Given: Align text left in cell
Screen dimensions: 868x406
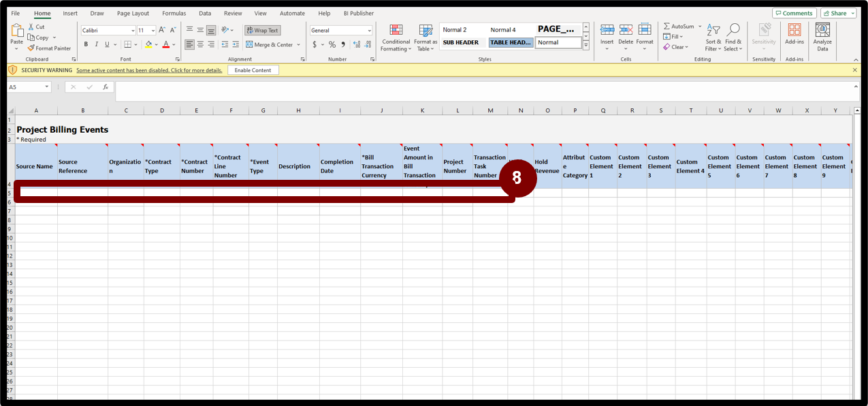Looking at the screenshot, I should 189,44.
